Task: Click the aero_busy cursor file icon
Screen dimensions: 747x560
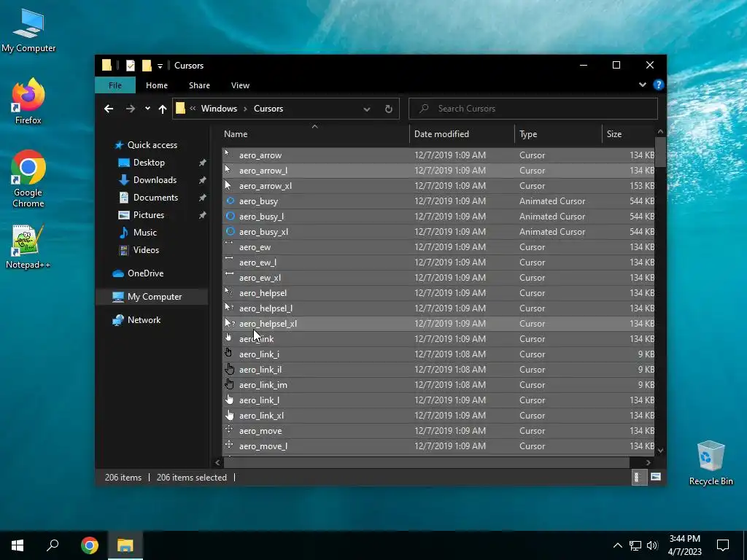Action: click(230, 201)
